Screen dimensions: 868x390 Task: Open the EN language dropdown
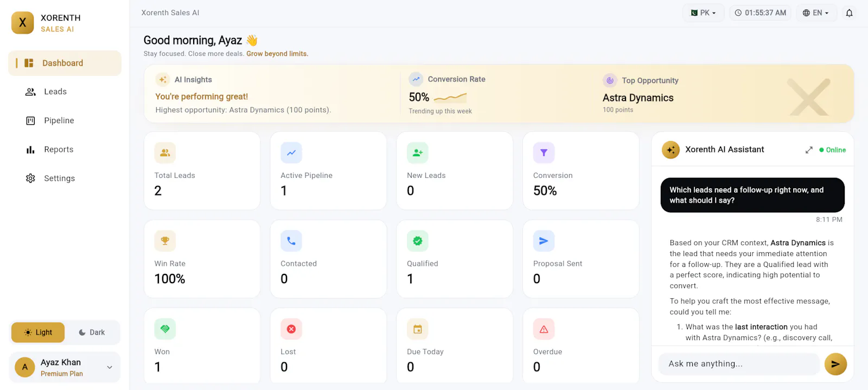816,13
